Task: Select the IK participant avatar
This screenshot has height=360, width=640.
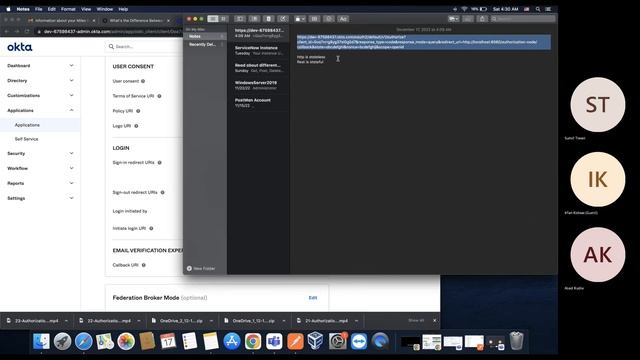Action: coord(598,180)
